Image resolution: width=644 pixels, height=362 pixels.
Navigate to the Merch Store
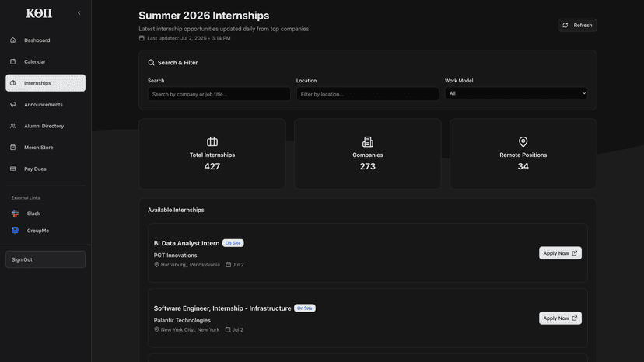[x=46, y=148]
